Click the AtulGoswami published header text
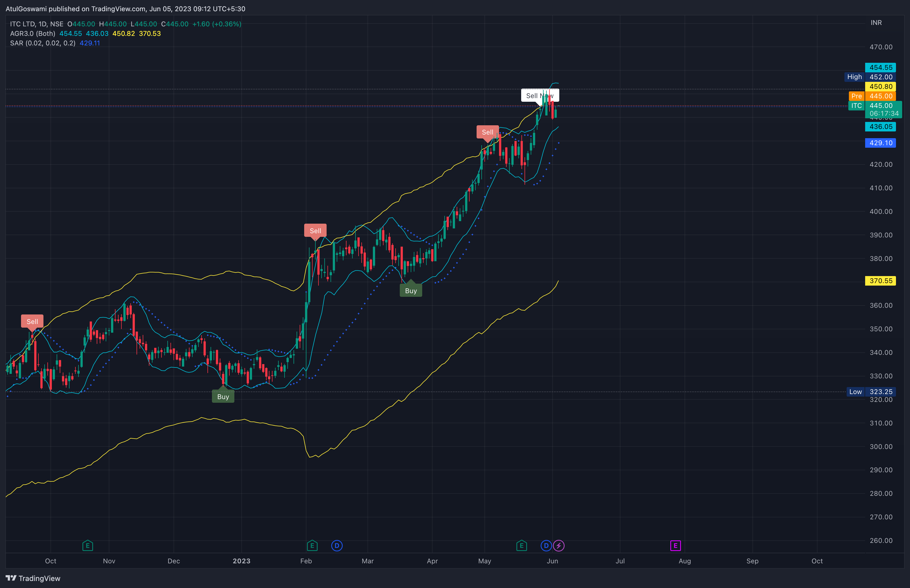910x588 pixels. 125,9
